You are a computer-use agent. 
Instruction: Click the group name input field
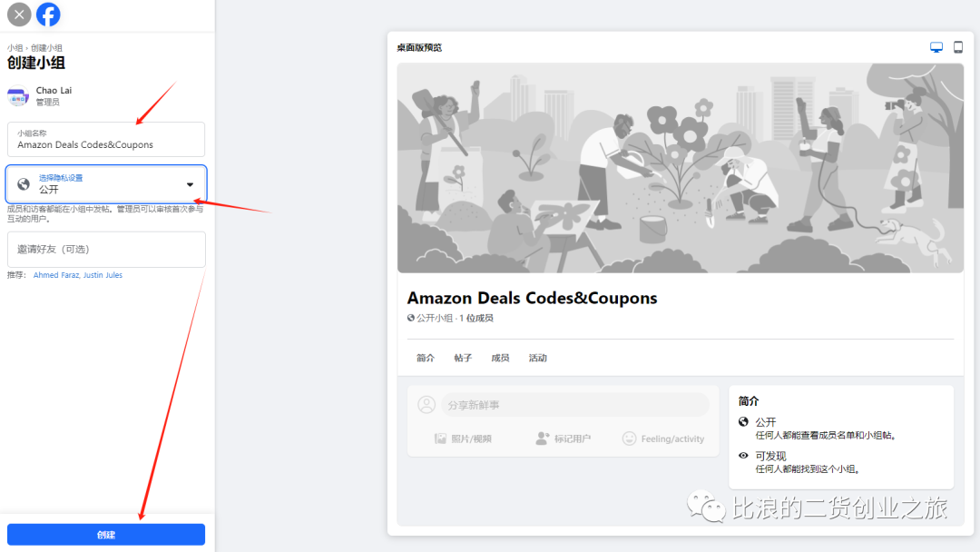click(x=106, y=140)
